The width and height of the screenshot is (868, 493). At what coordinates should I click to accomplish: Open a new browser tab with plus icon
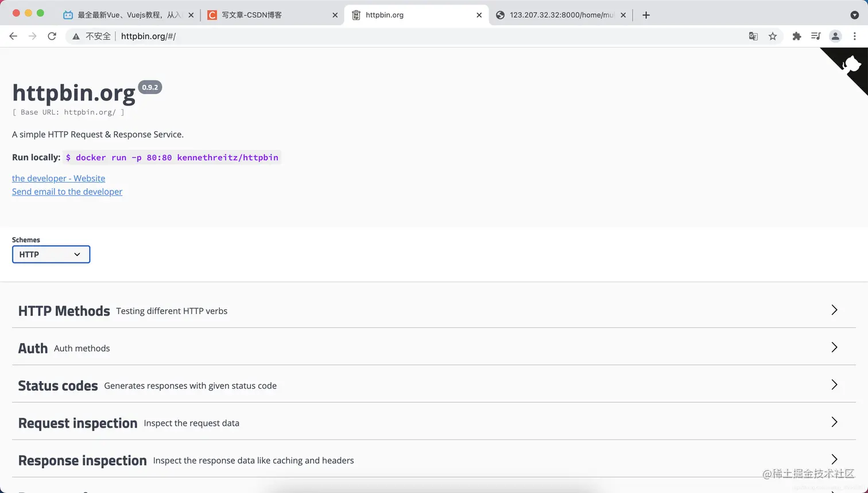click(646, 15)
